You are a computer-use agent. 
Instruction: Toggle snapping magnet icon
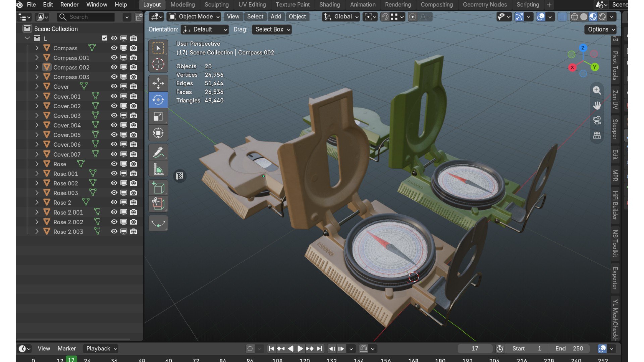385,17
